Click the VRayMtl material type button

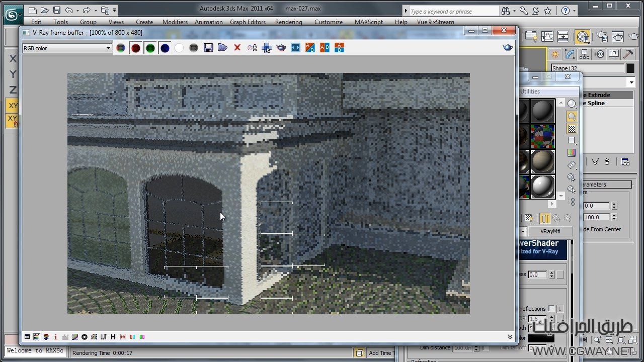550,231
